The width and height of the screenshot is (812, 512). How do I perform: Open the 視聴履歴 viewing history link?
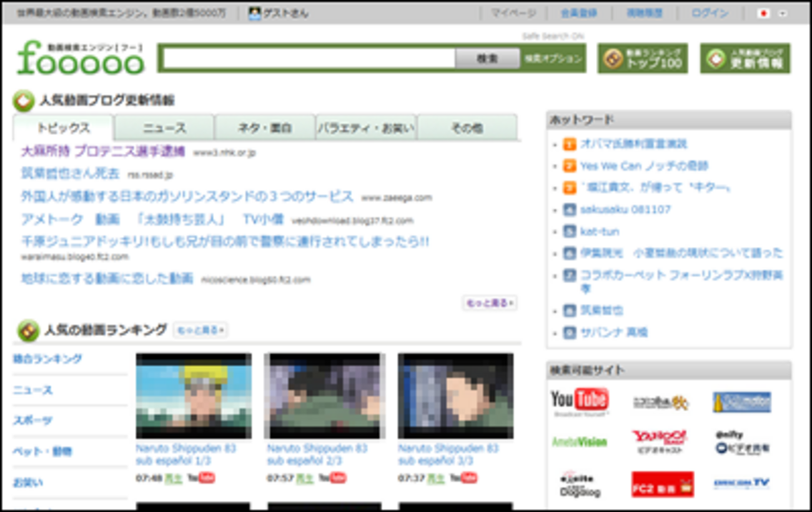pyautogui.click(x=645, y=13)
